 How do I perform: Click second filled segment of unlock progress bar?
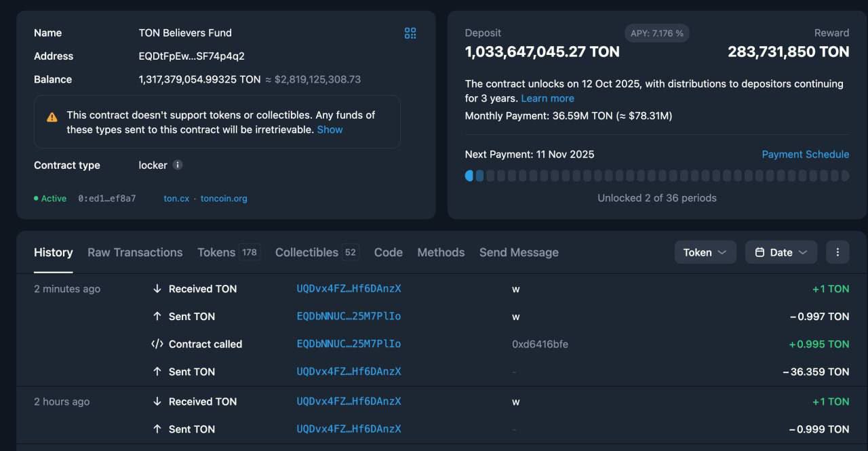point(479,176)
